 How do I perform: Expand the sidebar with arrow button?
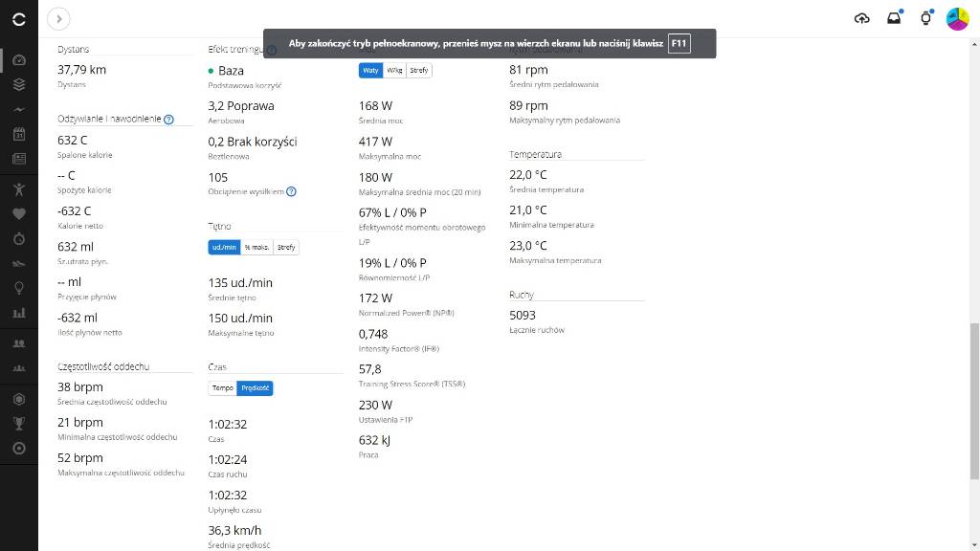tap(58, 18)
